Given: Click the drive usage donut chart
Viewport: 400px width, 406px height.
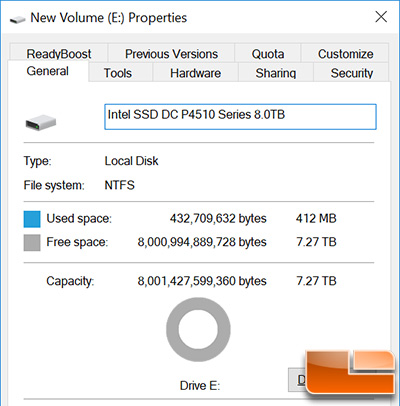Looking at the screenshot, I should (x=198, y=329).
